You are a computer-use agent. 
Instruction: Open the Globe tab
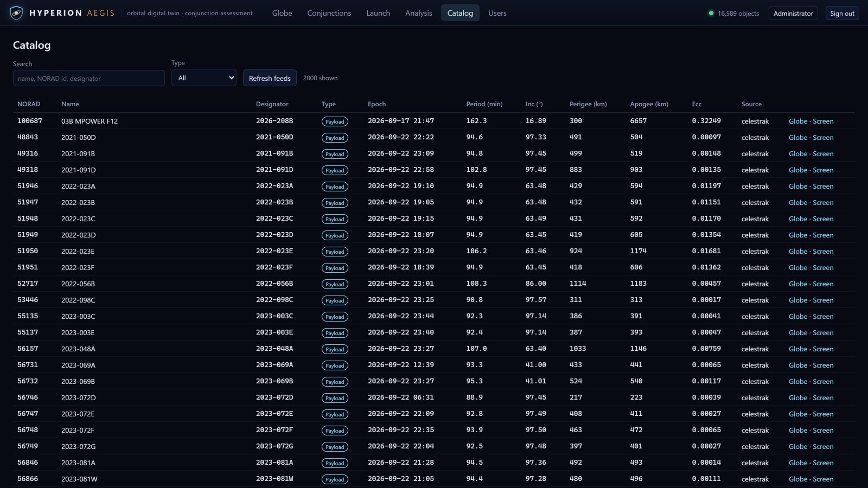click(x=282, y=13)
